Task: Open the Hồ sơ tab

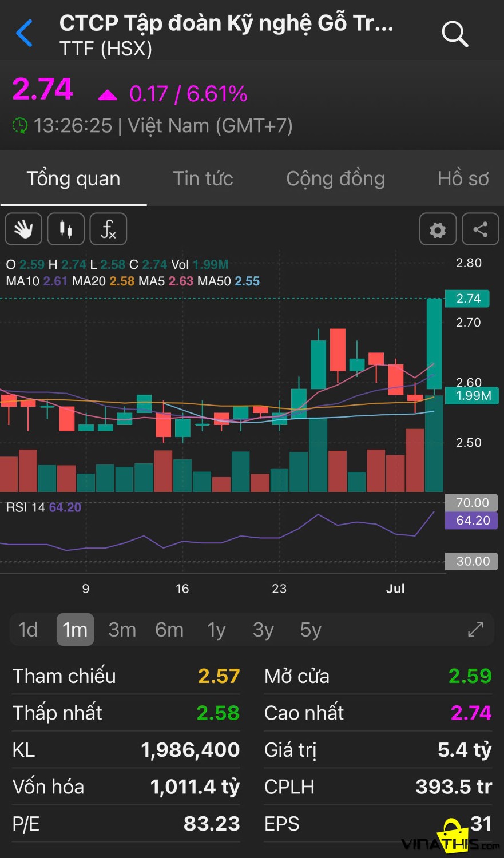Action: tap(463, 178)
